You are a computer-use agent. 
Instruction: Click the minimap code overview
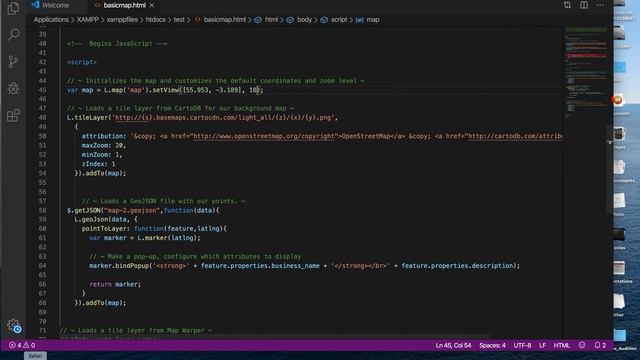click(586, 73)
